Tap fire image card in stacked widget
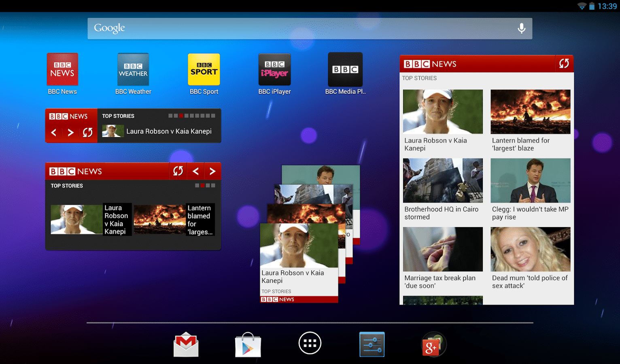Image resolution: width=620 pixels, height=364 pixels. click(x=306, y=213)
